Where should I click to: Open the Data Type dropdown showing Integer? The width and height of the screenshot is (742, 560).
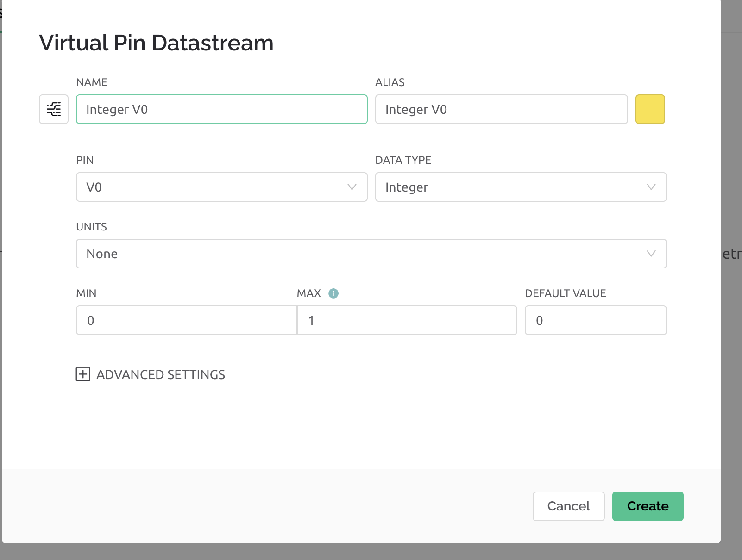click(509, 187)
